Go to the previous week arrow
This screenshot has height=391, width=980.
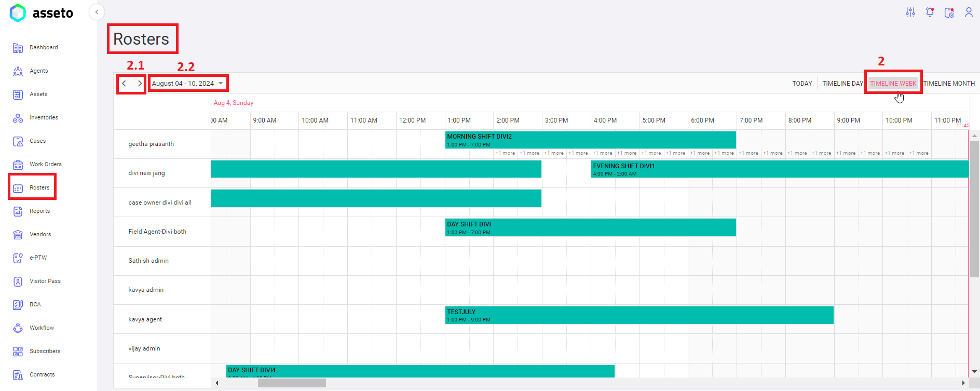tap(124, 83)
